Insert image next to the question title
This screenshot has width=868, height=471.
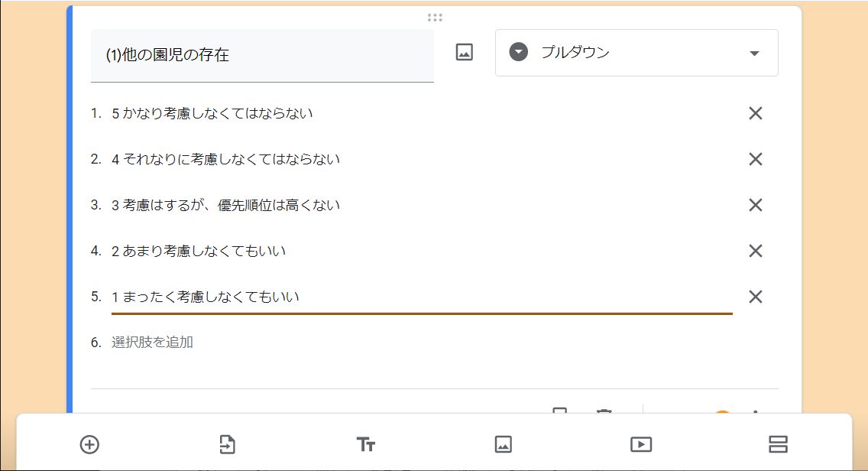point(465,53)
